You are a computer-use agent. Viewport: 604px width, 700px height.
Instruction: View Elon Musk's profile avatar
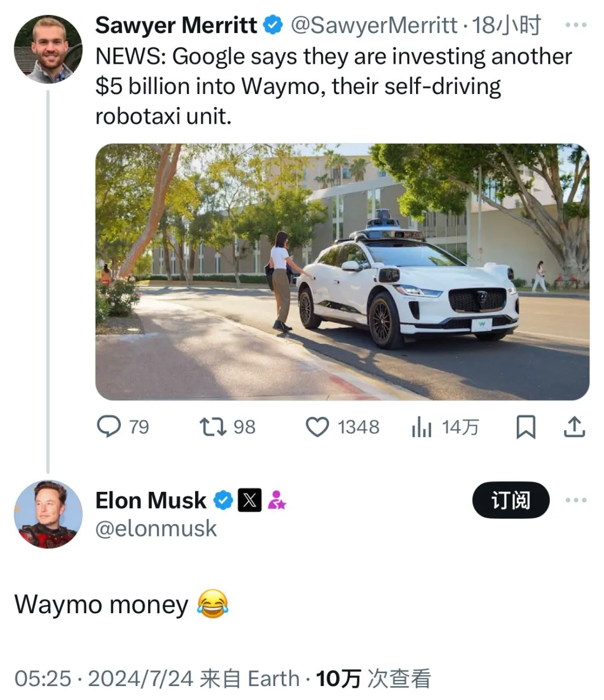pos(48,514)
